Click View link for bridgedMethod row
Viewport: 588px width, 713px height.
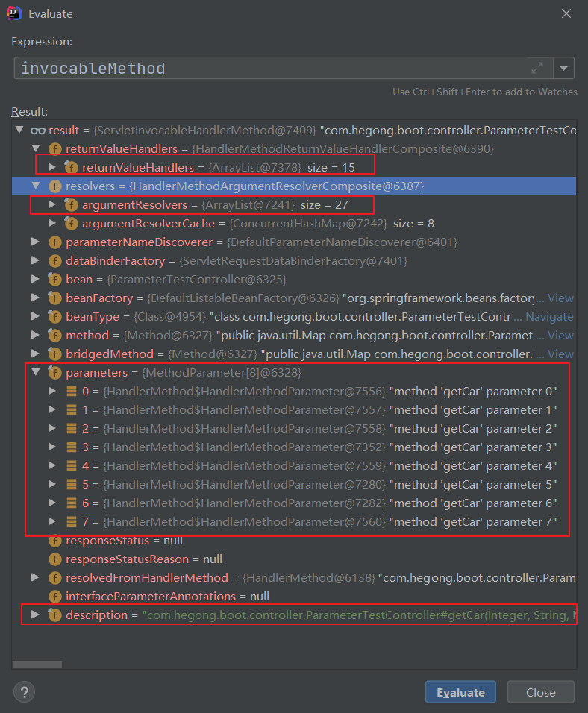click(x=560, y=354)
